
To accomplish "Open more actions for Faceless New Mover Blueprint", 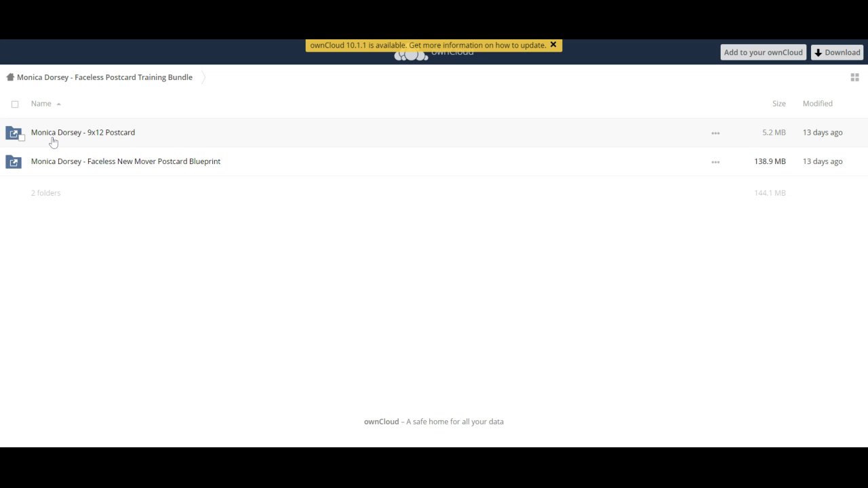I will 715,162.
